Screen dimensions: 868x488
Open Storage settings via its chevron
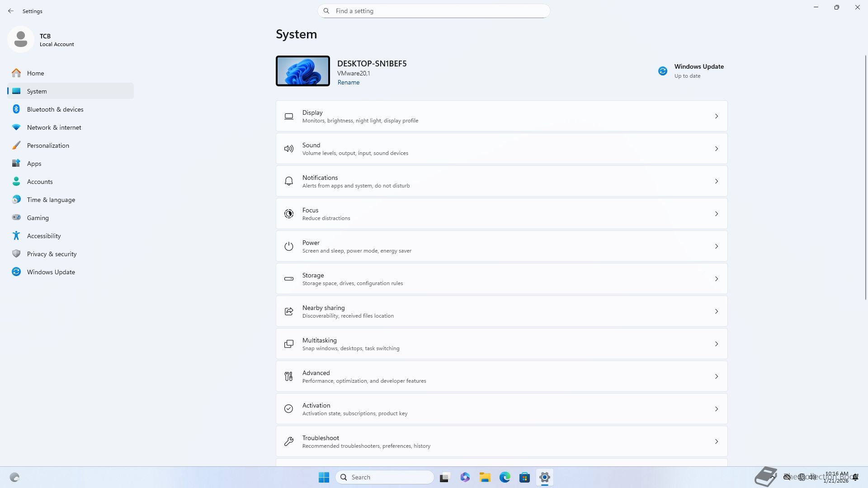pos(716,279)
